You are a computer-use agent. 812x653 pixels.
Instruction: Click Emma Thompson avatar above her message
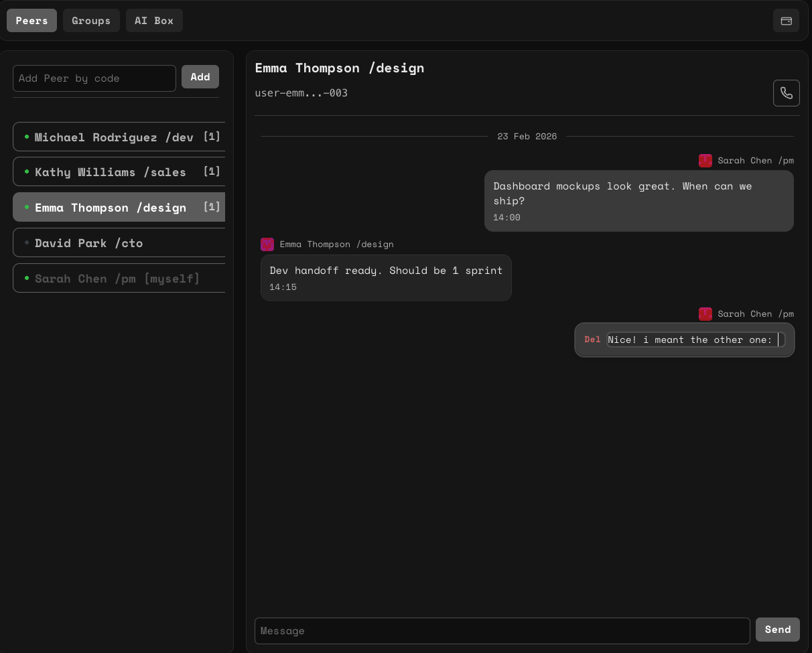pos(267,244)
